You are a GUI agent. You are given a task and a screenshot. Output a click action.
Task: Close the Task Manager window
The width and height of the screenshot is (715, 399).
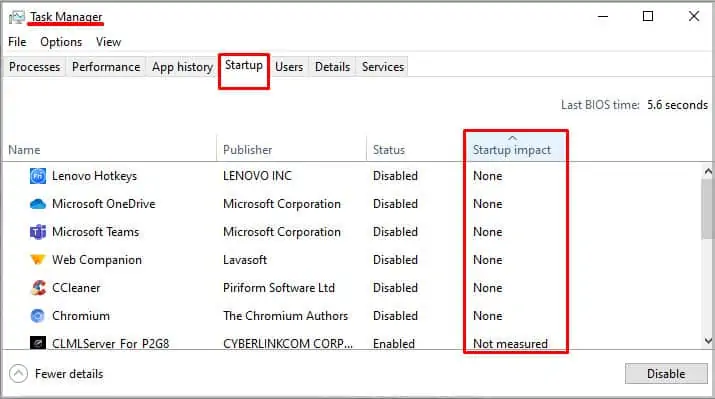(x=694, y=16)
